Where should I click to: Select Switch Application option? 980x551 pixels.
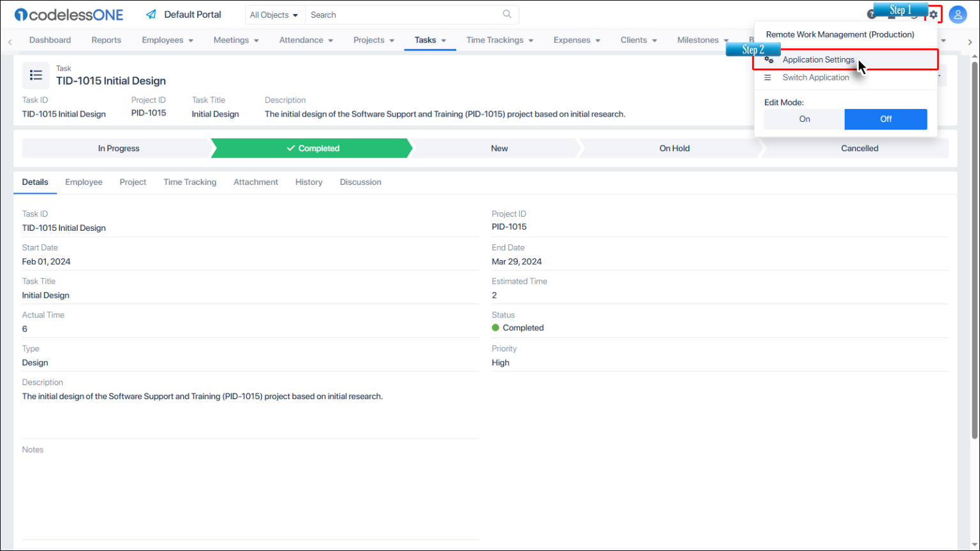pos(815,78)
